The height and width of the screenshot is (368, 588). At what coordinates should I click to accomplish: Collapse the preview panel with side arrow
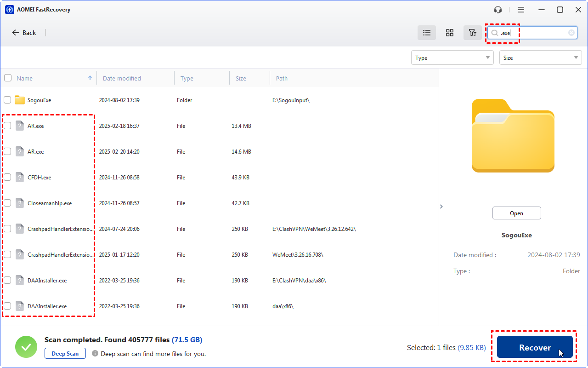click(441, 207)
